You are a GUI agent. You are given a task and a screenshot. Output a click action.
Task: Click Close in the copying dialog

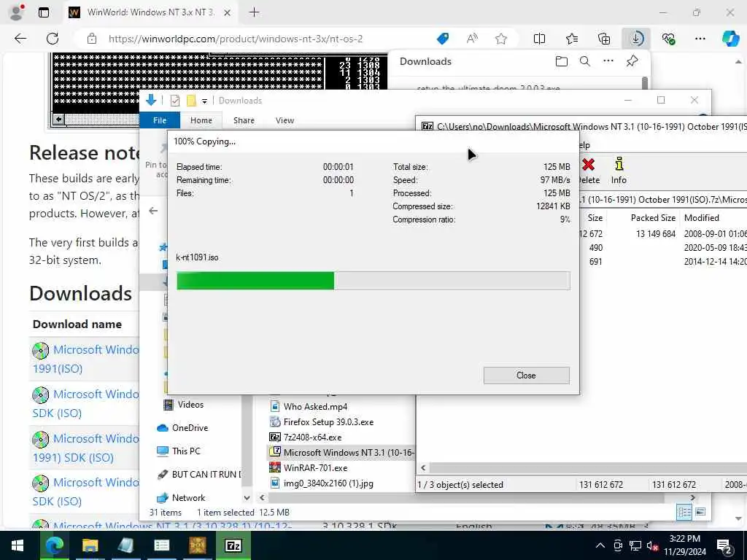coord(526,376)
